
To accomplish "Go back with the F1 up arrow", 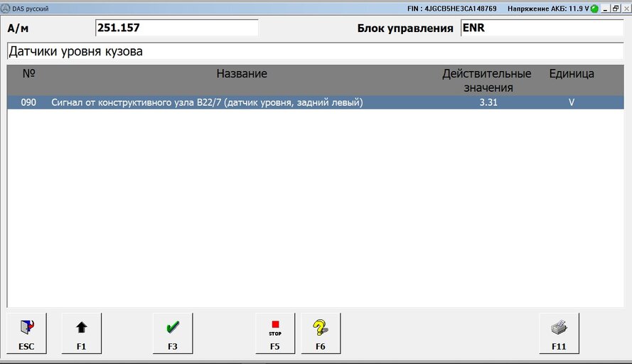I will click(82, 333).
